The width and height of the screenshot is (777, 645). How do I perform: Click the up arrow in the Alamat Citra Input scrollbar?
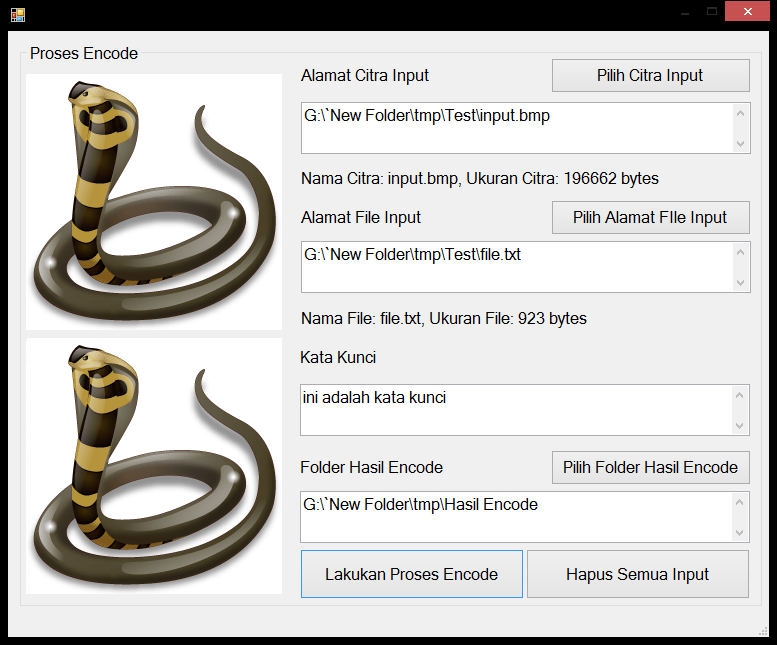tap(740, 112)
